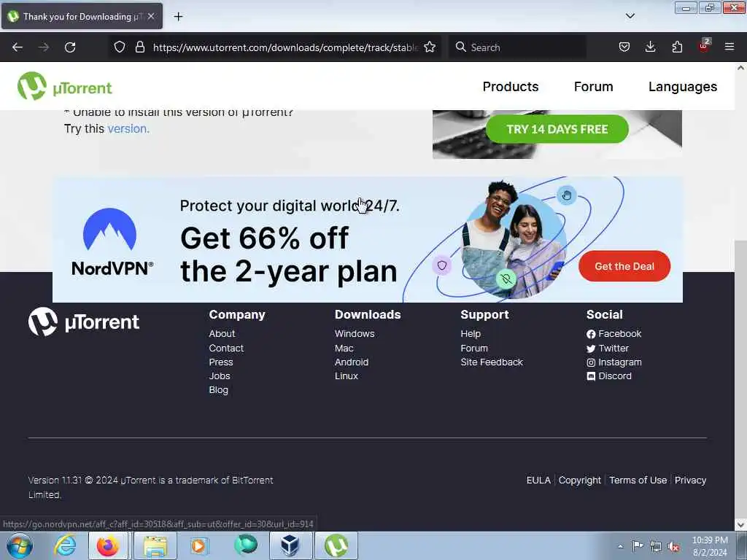Open the Products navigation menu
Screen dimensions: 747x560
[510, 87]
